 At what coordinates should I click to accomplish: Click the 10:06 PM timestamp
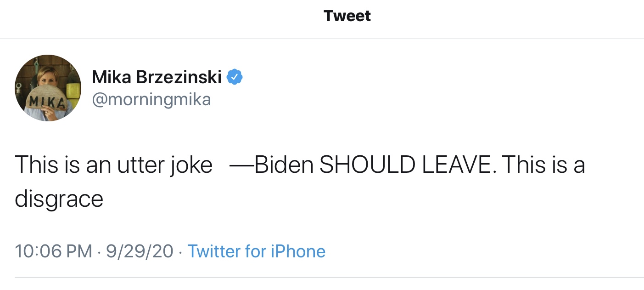[53, 251]
